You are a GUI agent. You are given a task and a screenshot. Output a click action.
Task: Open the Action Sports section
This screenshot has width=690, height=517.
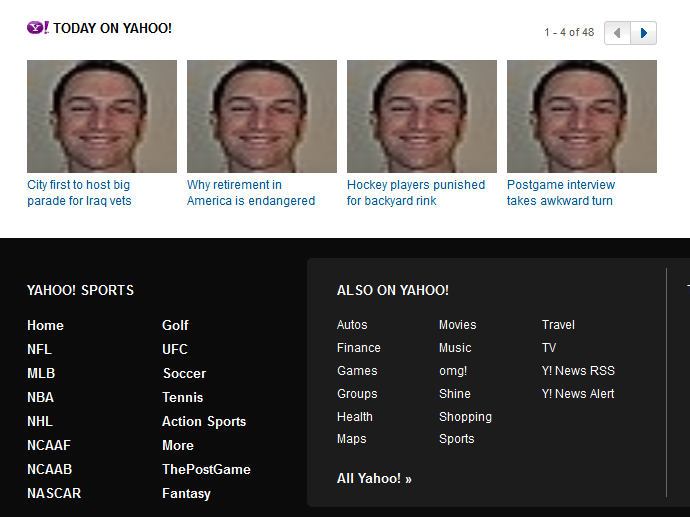tap(204, 422)
